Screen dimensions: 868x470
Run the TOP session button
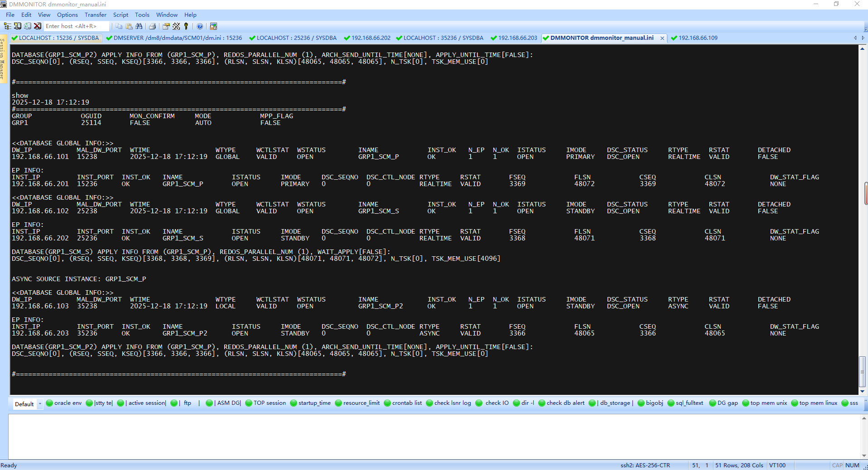(x=265, y=403)
